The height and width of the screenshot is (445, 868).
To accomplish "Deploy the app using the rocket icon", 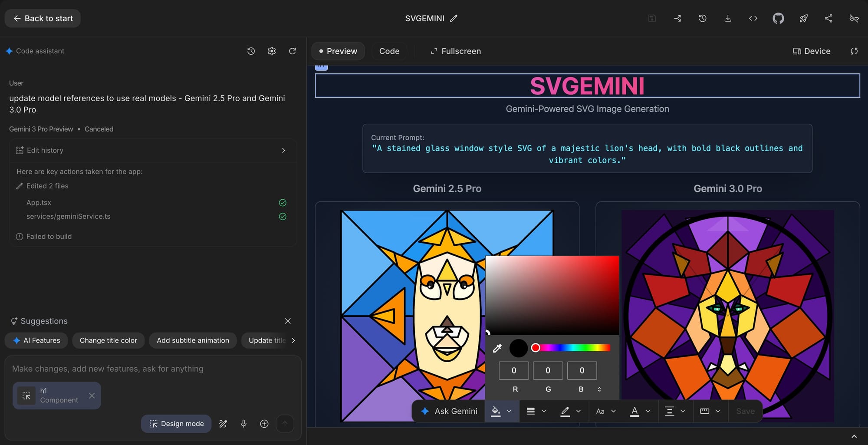I will 803,18.
